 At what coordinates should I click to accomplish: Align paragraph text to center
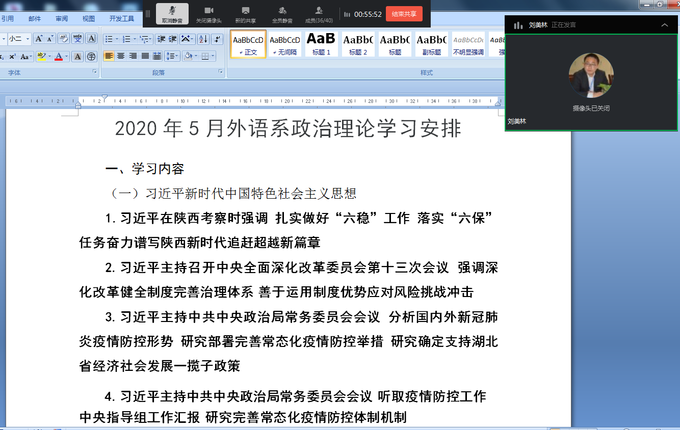(123, 56)
